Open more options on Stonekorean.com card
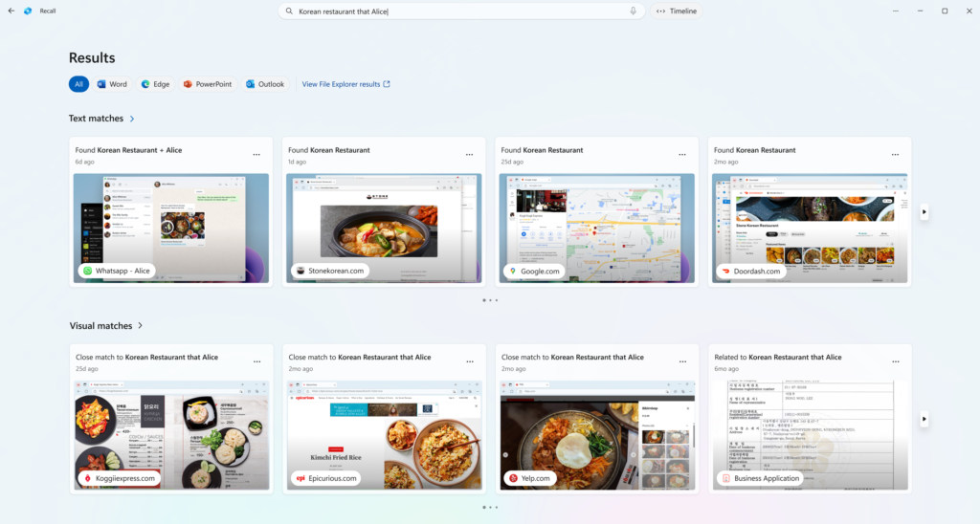The height and width of the screenshot is (524, 980). [x=469, y=154]
